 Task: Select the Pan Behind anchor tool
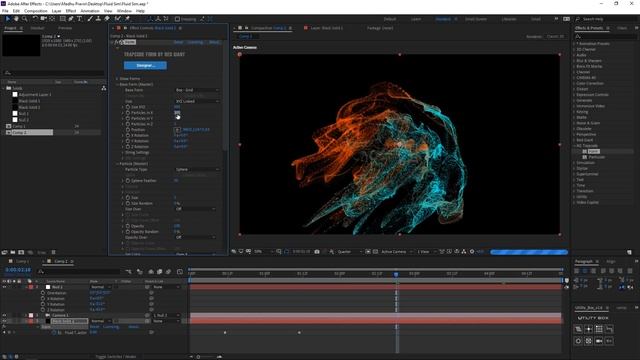coord(52,19)
